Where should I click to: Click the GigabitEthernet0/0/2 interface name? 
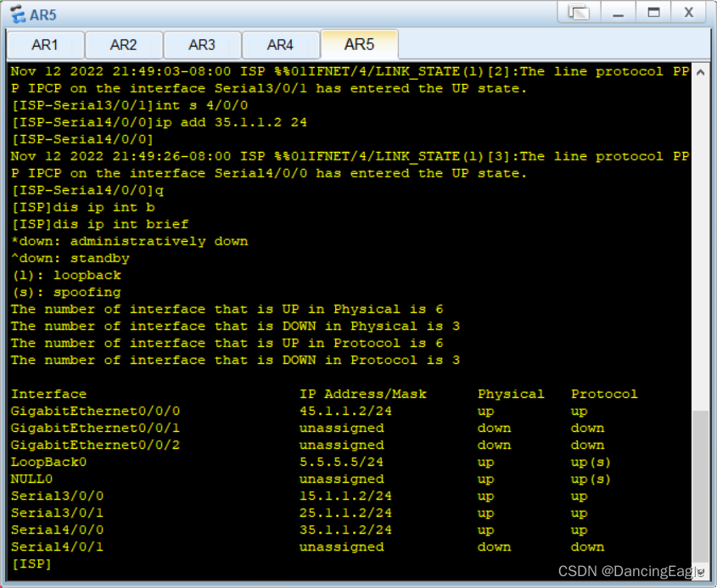click(x=96, y=445)
